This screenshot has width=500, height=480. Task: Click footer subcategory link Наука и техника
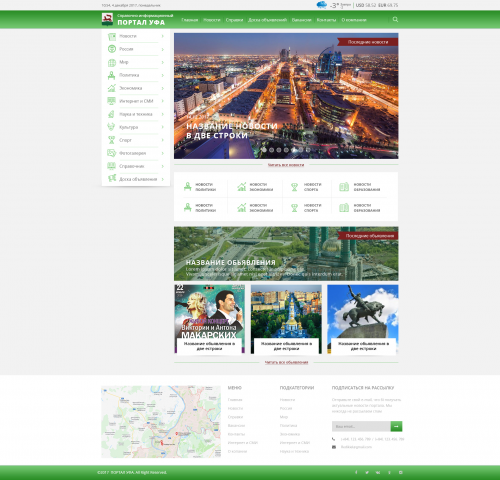point(294,451)
